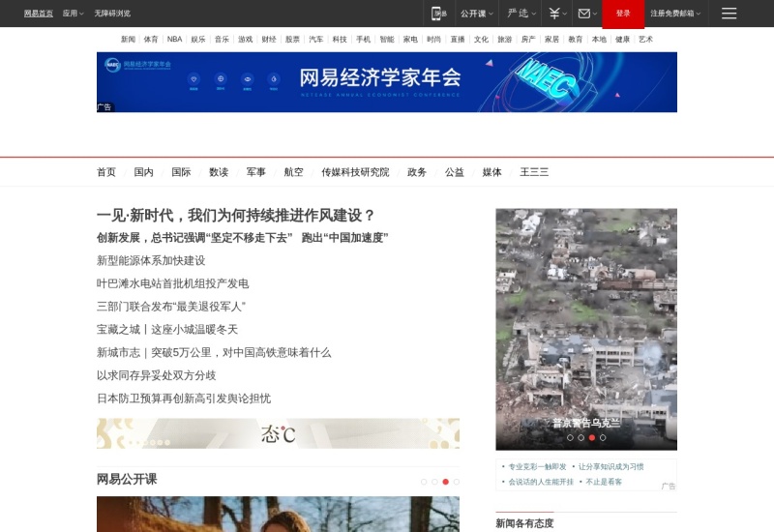Open the 本地 channel link
This screenshot has width=774, height=532.
[x=599, y=39]
